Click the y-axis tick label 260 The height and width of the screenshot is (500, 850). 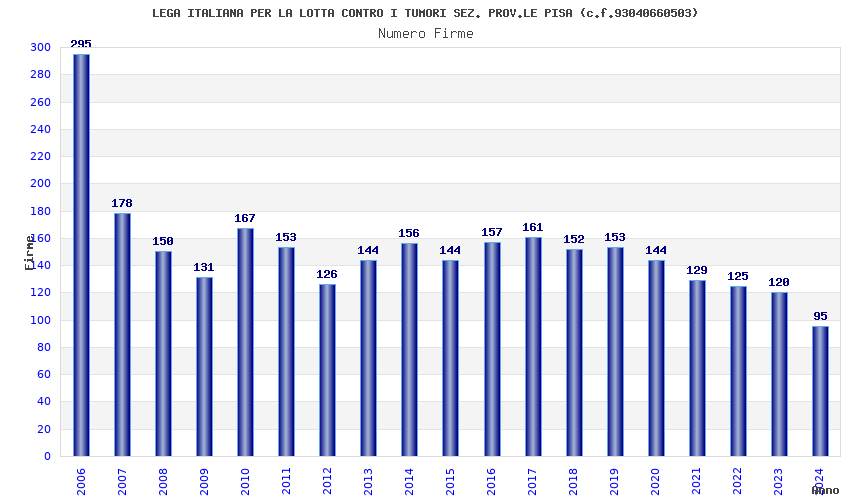(41, 102)
